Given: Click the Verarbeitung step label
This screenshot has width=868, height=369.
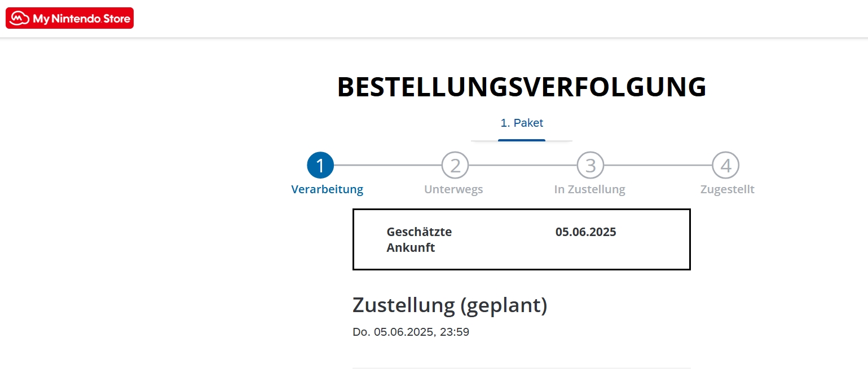Looking at the screenshot, I should coord(327,189).
